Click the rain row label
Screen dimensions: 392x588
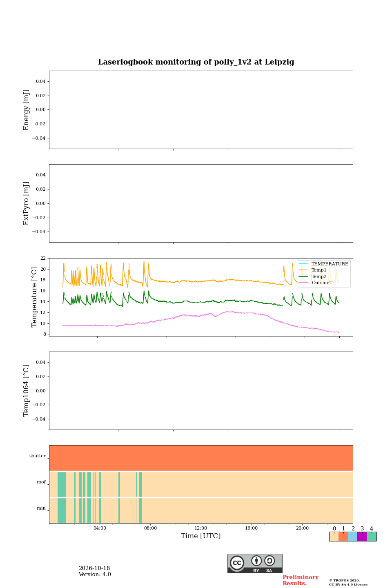41,508
